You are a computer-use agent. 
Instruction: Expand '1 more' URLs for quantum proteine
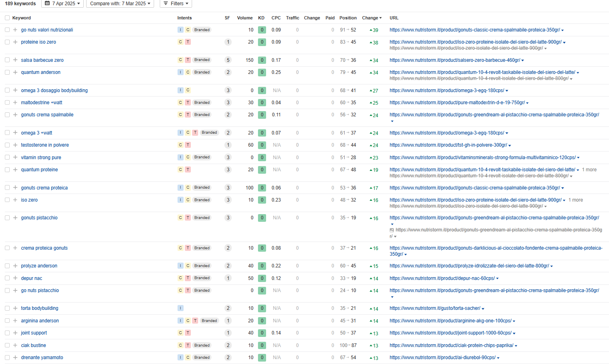click(x=589, y=170)
